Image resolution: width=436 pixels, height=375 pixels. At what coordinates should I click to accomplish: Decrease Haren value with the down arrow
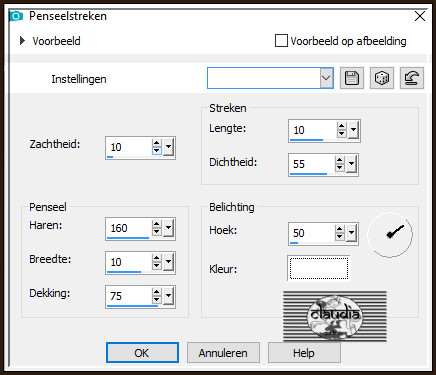[x=156, y=232]
